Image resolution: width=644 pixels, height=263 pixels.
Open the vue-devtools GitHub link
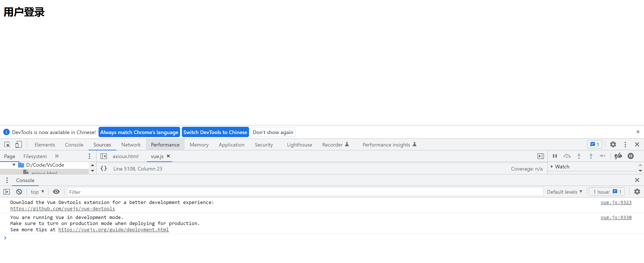click(62, 208)
